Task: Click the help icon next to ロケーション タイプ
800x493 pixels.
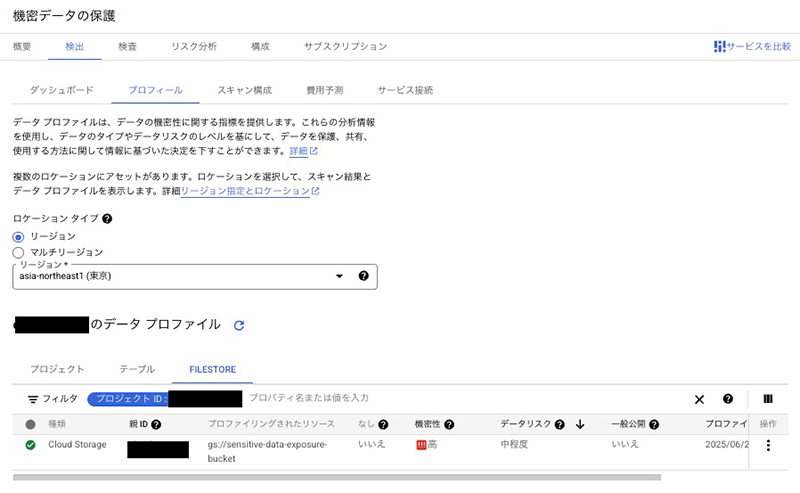Action: (107, 218)
